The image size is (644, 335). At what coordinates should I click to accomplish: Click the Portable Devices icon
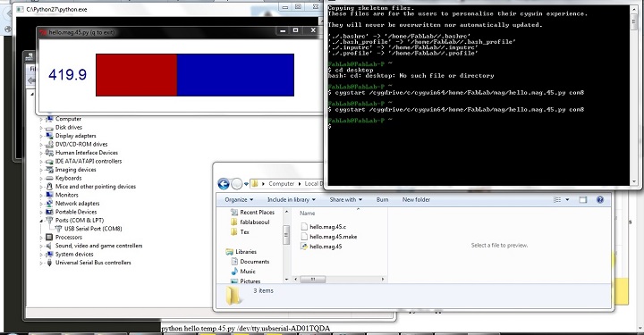point(50,212)
